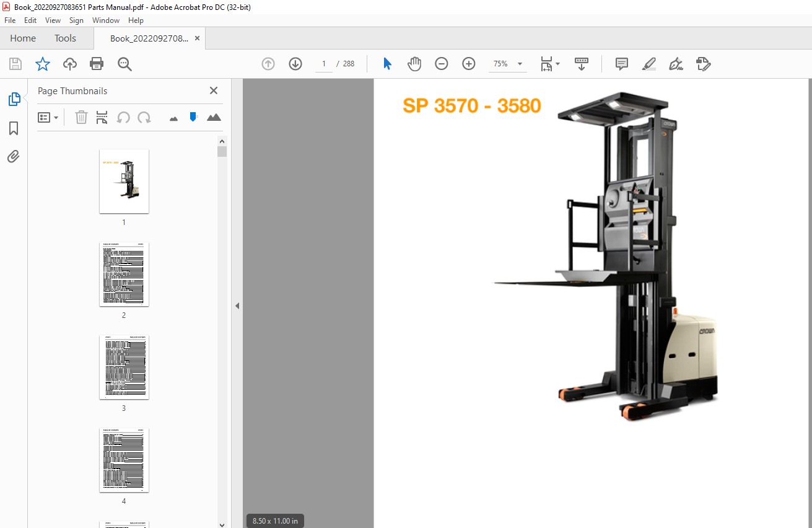Select the Highlight text pen tool
This screenshot has width=812, height=528.
click(x=648, y=64)
